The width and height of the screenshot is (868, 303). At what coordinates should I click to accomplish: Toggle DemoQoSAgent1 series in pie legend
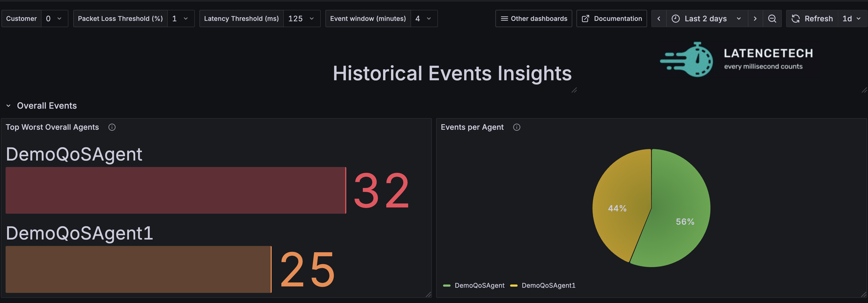point(549,285)
